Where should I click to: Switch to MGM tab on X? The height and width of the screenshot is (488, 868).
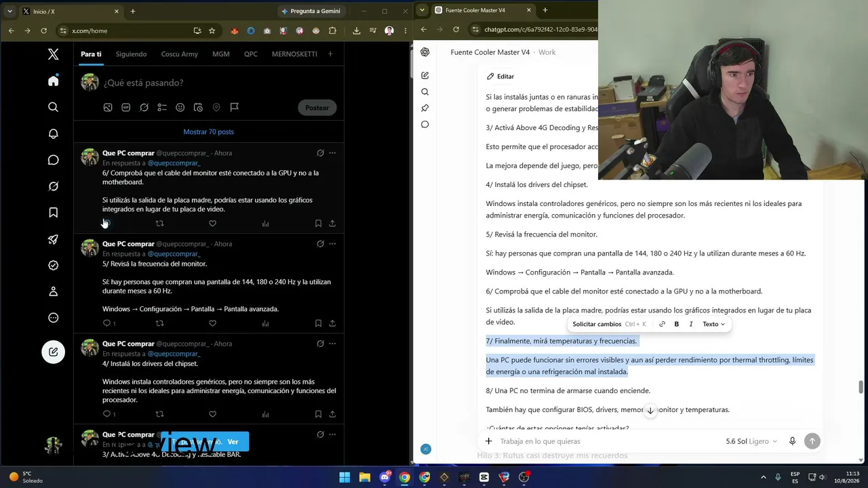point(221,54)
